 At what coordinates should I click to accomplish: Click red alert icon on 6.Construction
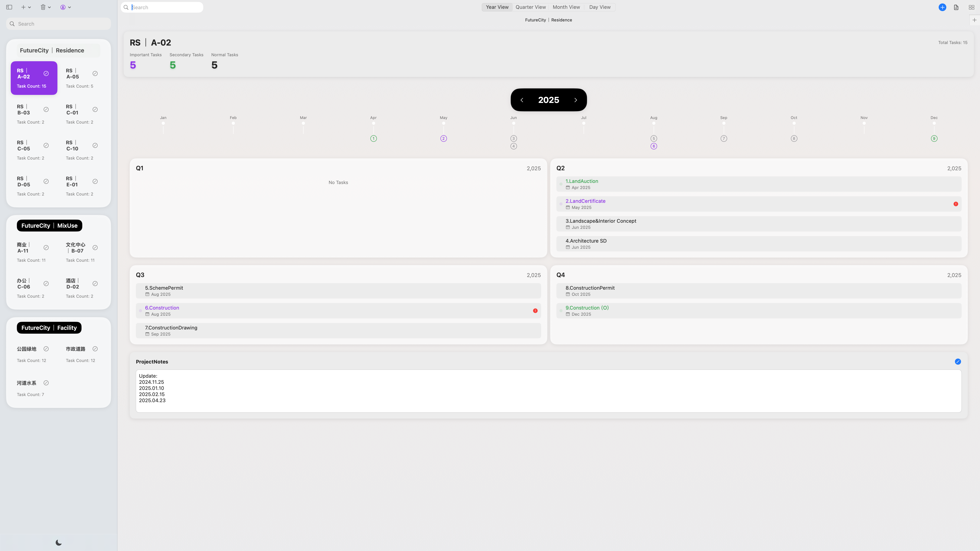point(535,311)
